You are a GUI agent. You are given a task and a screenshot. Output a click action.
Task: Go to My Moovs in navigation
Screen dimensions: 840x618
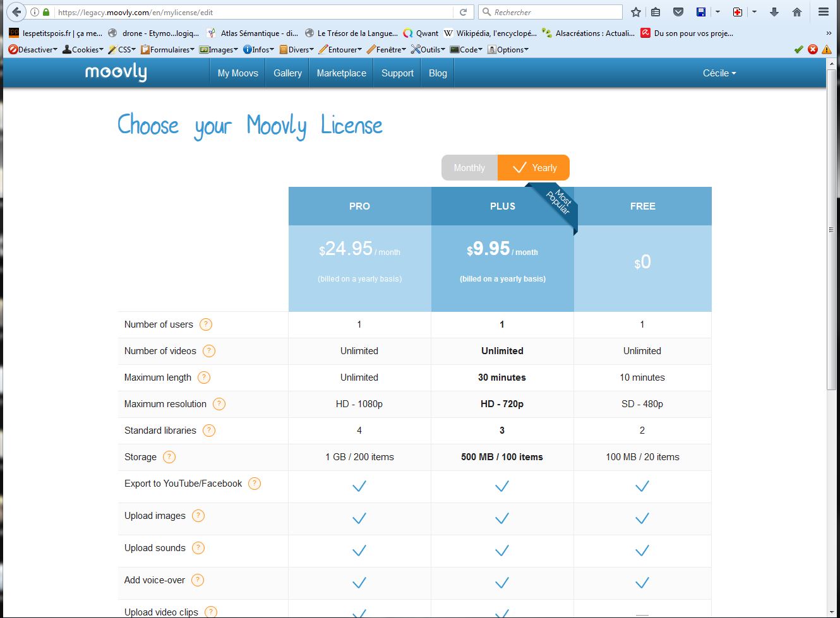237,73
